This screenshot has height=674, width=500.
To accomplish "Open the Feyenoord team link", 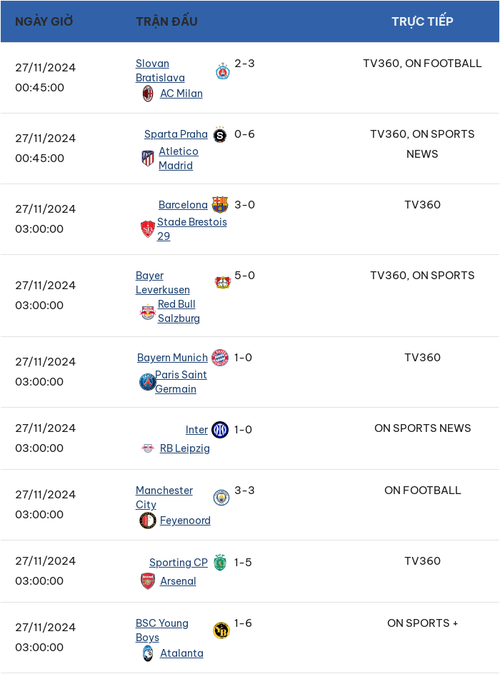I will click(185, 521).
